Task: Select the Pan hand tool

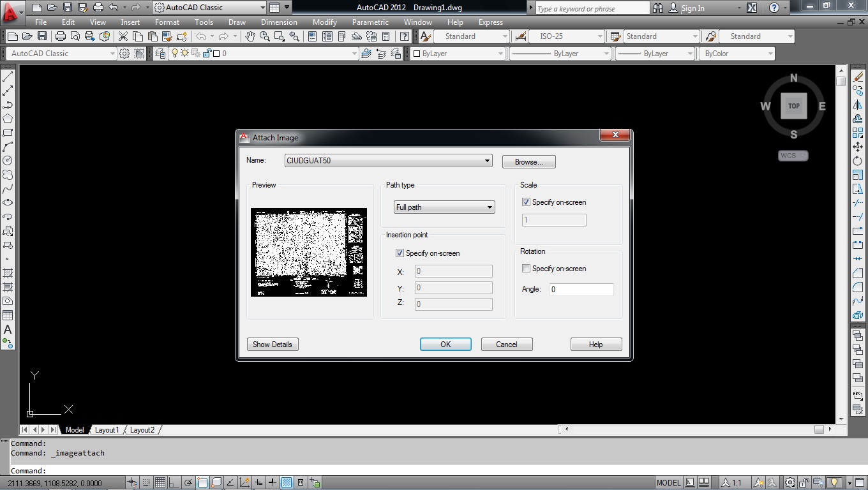Action: (x=250, y=36)
